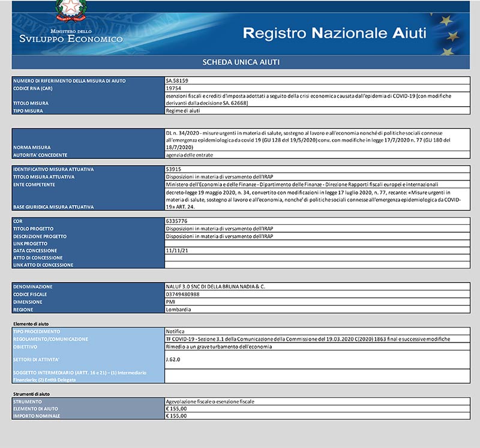The image size is (480, 448).
Task: Click the activity sector code J.62.0
Action: point(173,360)
